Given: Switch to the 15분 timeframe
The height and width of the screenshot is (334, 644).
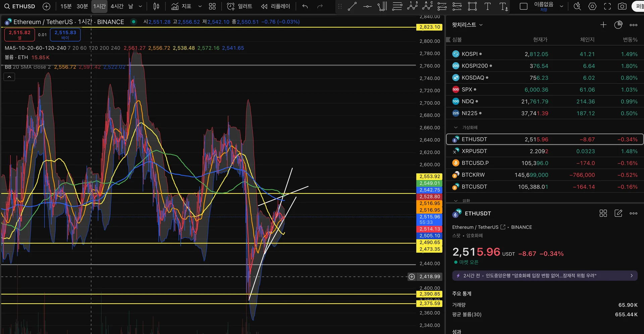Looking at the screenshot, I should (66, 6).
